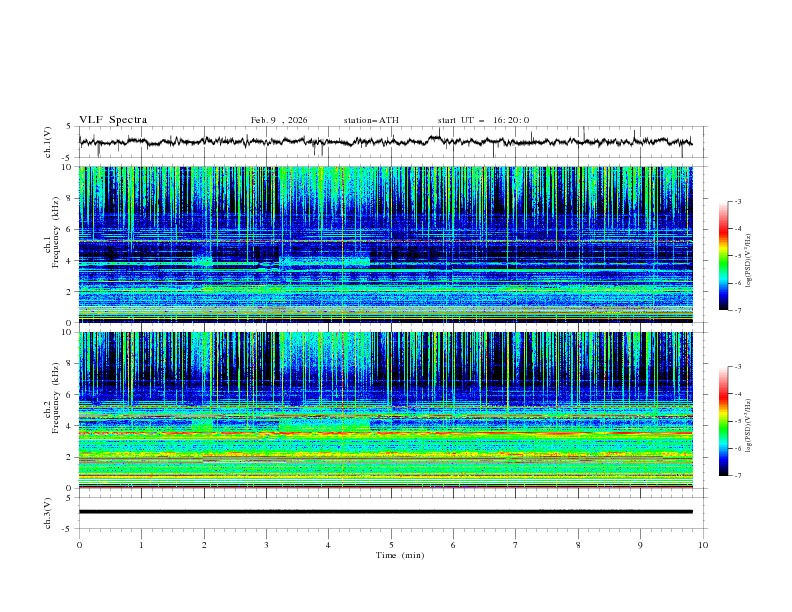Click the VLF Spectra title text
The width and height of the screenshot is (792, 612).
[x=113, y=120]
